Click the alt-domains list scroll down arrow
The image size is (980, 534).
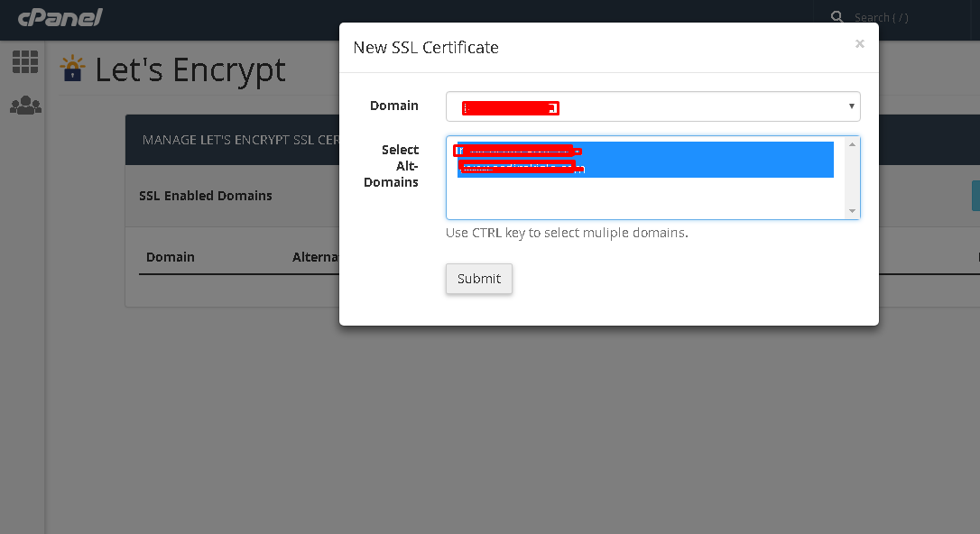pos(852,211)
